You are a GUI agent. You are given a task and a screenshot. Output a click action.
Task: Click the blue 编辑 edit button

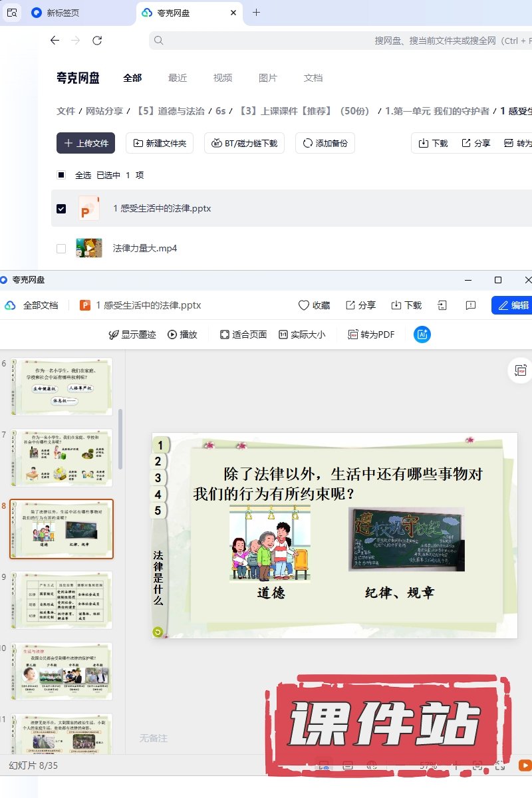[512, 305]
